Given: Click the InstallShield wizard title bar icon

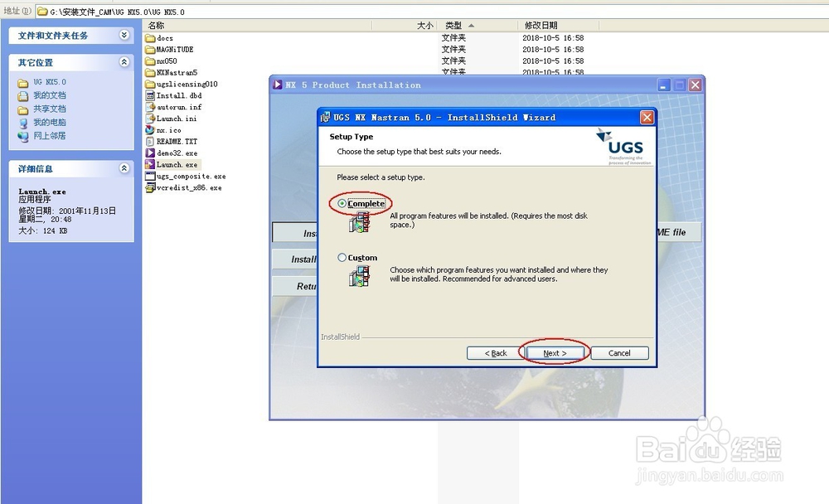Looking at the screenshot, I should (325, 118).
